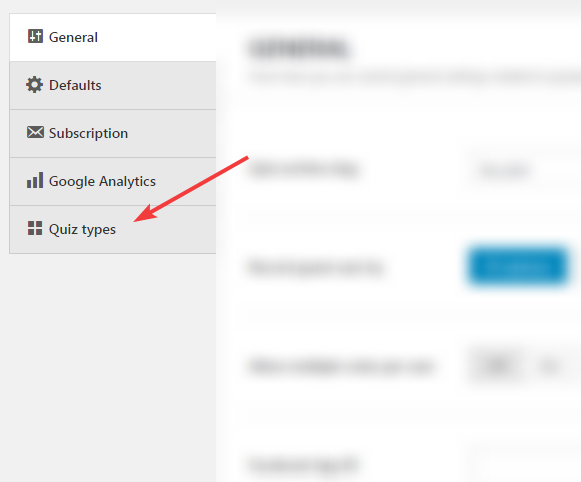
Task: Select the first blurred option in the toggle row
Action: [498, 366]
